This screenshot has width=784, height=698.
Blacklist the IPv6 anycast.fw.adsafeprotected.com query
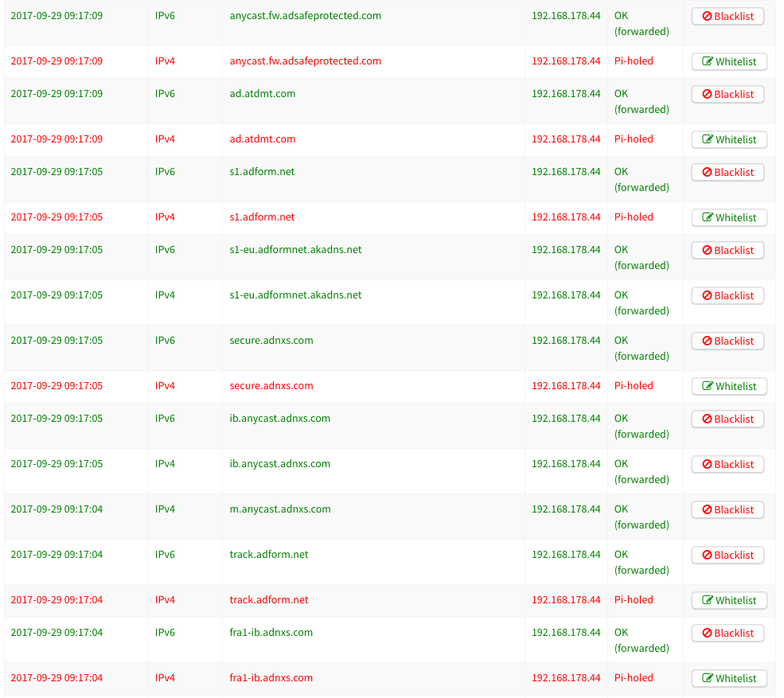pos(727,17)
